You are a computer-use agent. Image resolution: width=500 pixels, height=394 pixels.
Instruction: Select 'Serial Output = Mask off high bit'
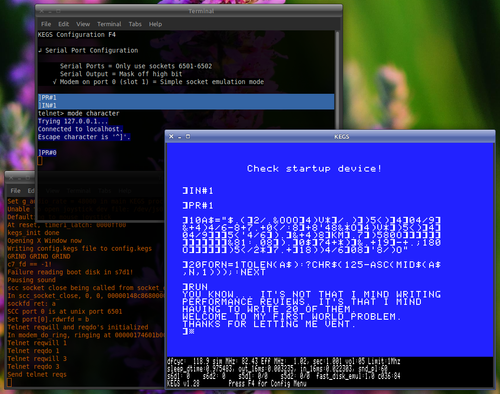pyautogui.click(x=121, y=74)
